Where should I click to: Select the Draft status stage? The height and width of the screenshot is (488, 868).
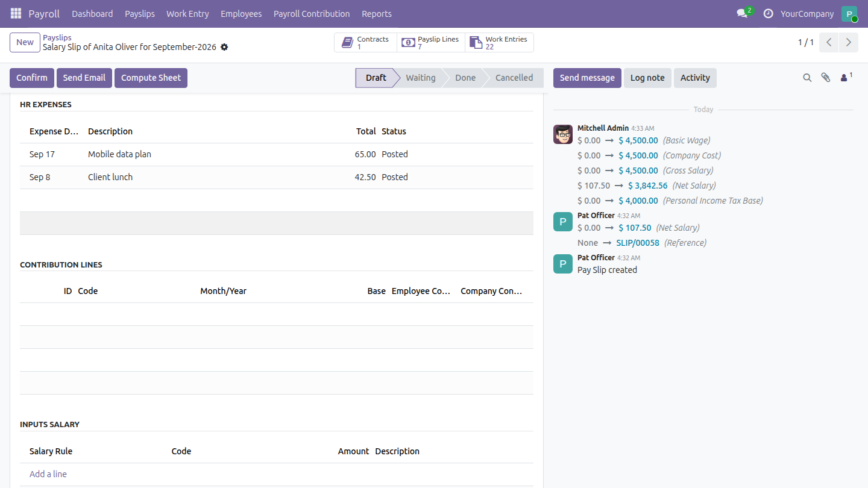tap(376, 78)
